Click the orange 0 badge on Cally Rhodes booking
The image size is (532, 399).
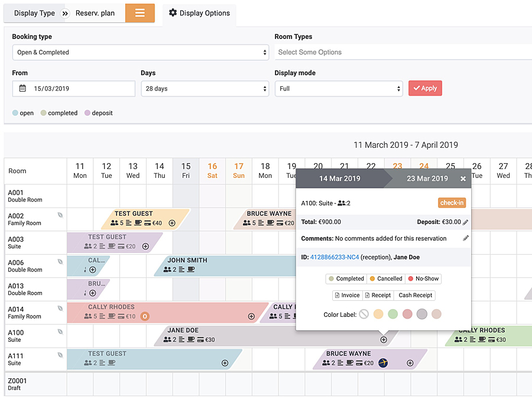click(x=145, y=316)
